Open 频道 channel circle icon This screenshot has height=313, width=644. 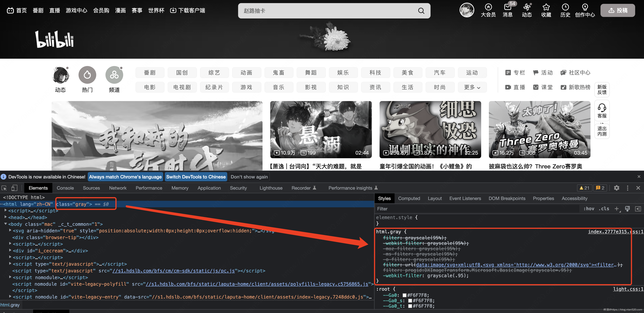(114, 75)
